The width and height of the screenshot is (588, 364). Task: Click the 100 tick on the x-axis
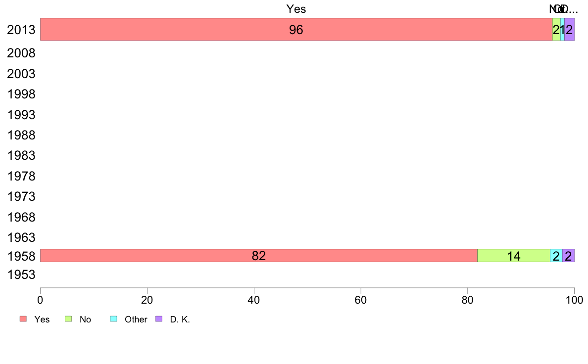pyautogui.click(x=575, y=300)
